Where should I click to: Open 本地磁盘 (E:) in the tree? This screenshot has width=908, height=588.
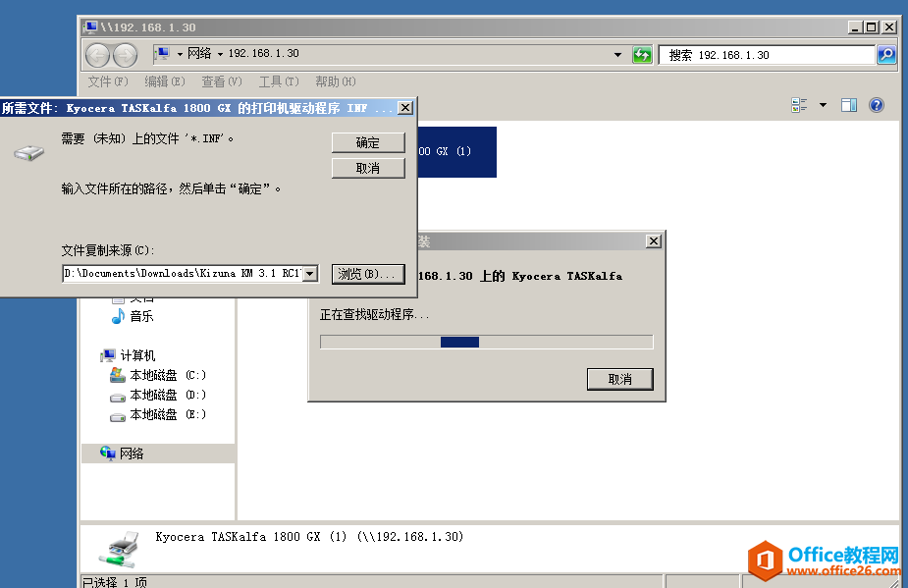pyautogui.click(x=168, y=415)
